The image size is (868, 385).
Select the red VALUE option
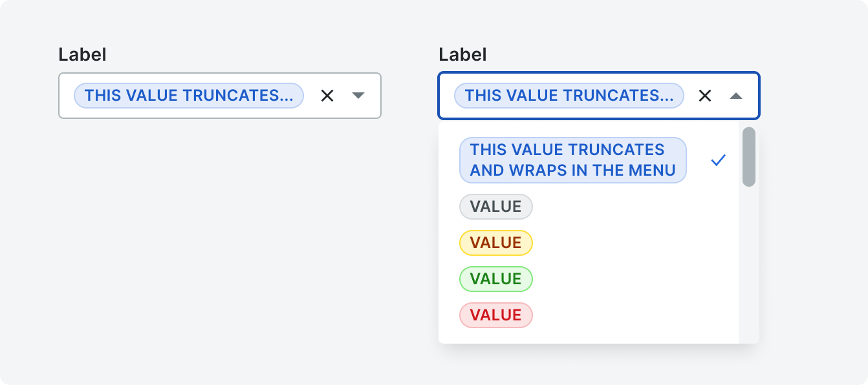click(496, 315)
